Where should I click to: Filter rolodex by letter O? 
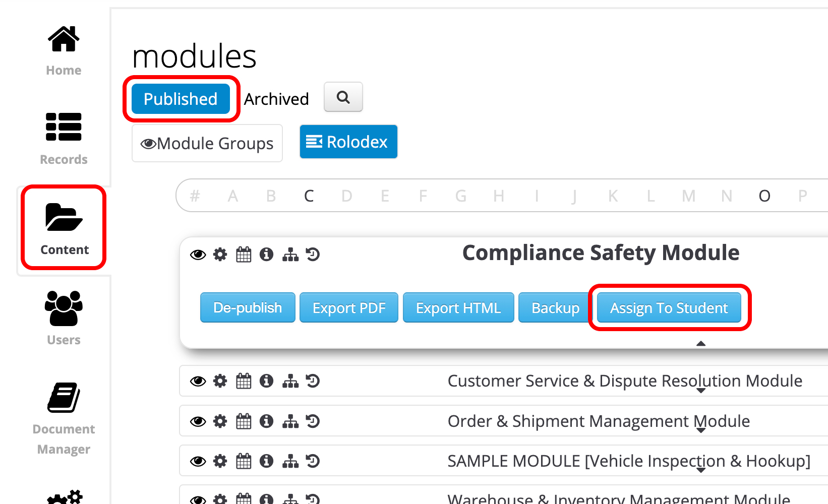tap(764, 196)
